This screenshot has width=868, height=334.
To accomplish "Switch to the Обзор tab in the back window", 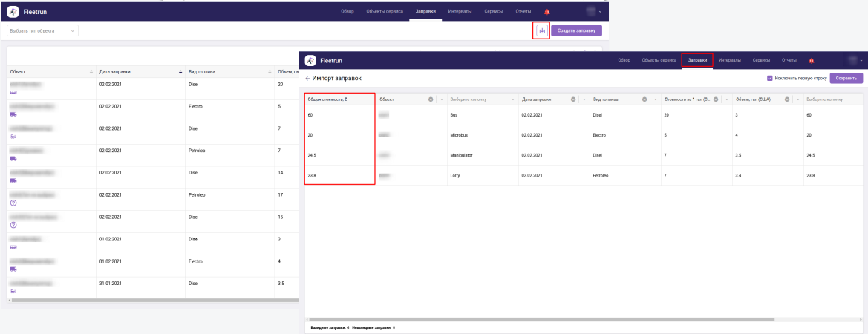I will pos(347,12).
